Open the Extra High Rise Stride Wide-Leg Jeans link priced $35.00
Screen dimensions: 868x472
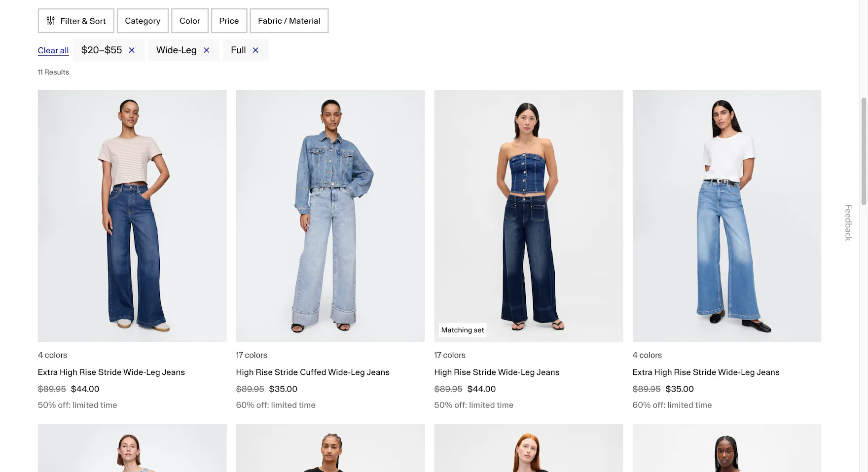coord(706,372)
